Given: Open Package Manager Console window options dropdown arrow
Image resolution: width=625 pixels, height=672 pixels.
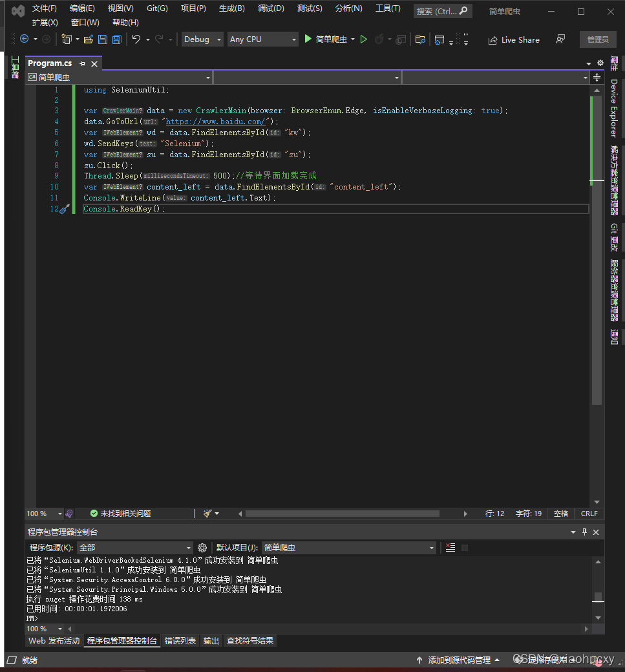Looking at the screenshot, I should click(573, 532).
